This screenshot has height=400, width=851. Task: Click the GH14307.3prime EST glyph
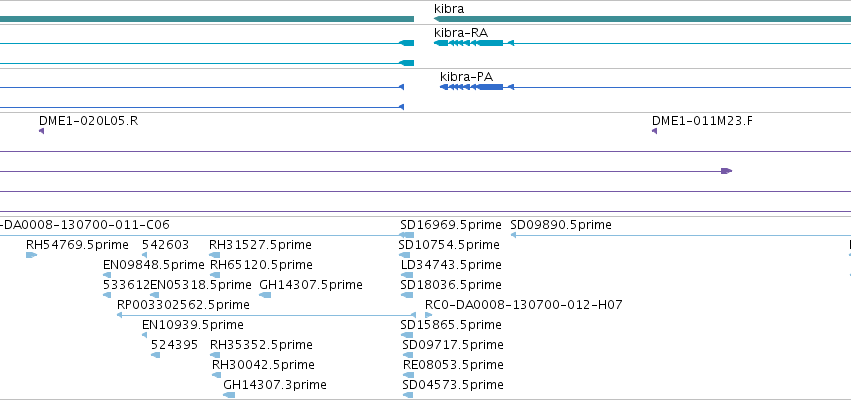(x=229, y=395)
